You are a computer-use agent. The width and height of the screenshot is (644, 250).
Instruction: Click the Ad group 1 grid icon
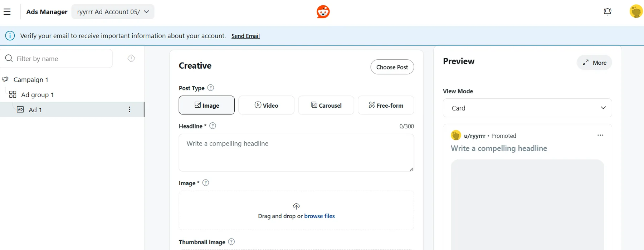[x=13, y=94]
